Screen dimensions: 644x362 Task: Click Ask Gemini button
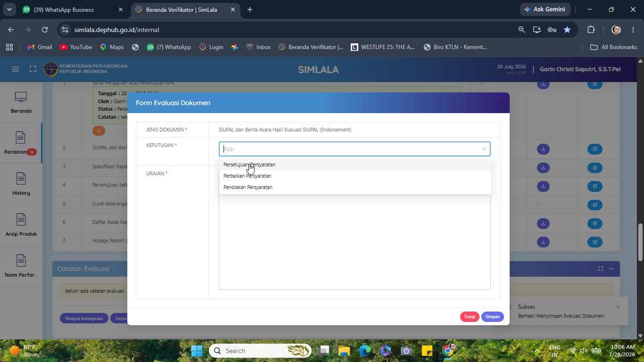(545, 9)
